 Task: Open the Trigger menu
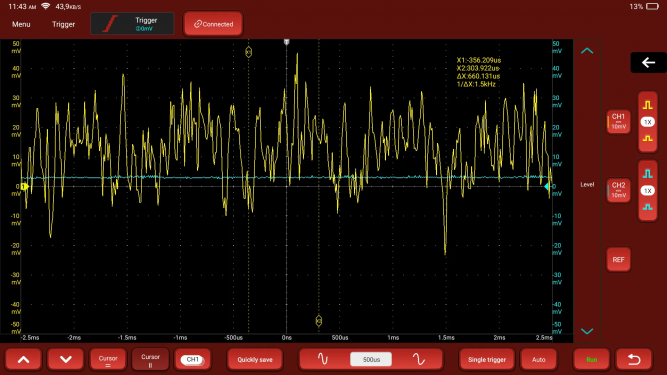[63, 24]
